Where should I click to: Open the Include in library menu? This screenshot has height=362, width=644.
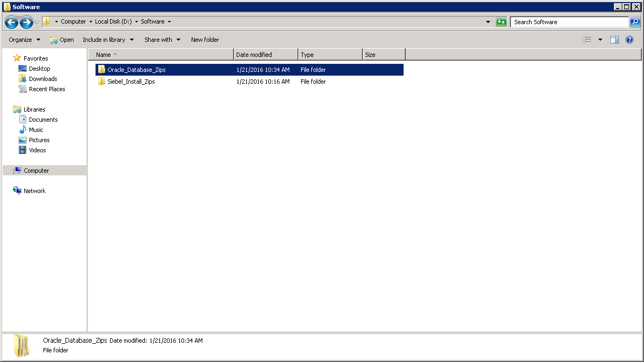point(108,40)
